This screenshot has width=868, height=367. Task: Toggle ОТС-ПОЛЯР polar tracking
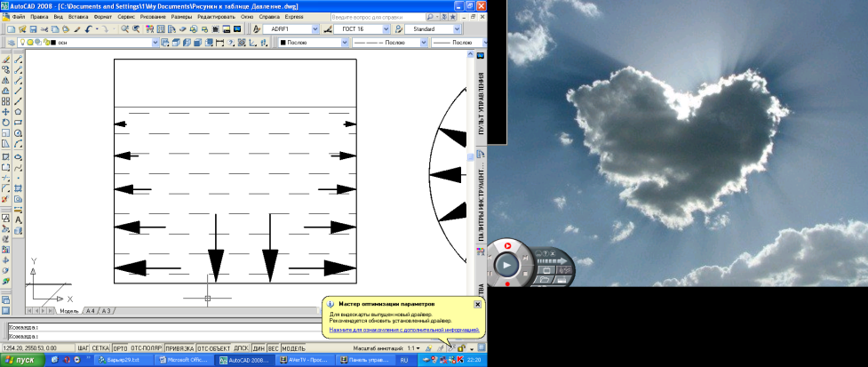coord(146,348)
